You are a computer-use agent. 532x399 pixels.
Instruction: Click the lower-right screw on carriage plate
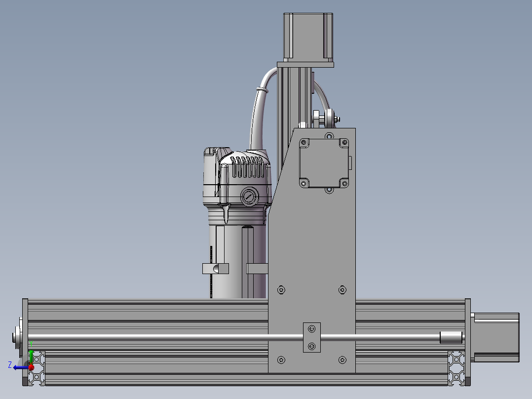tap(342, 360)
